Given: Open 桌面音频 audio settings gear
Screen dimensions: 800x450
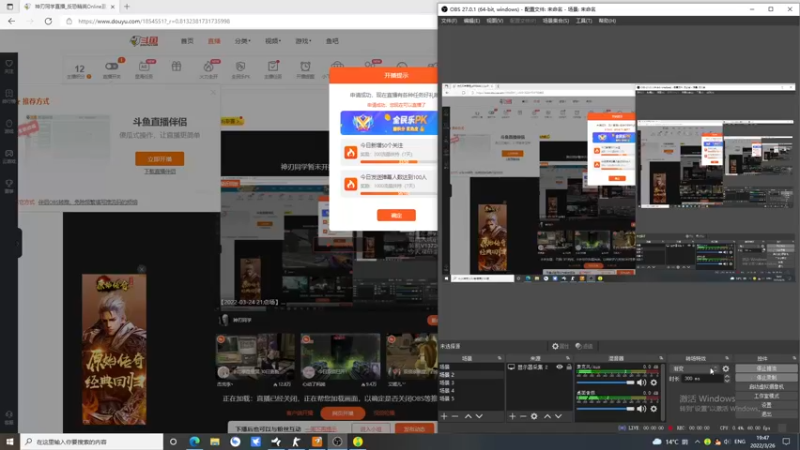Looking at the screenshot, I should [654, 408].
